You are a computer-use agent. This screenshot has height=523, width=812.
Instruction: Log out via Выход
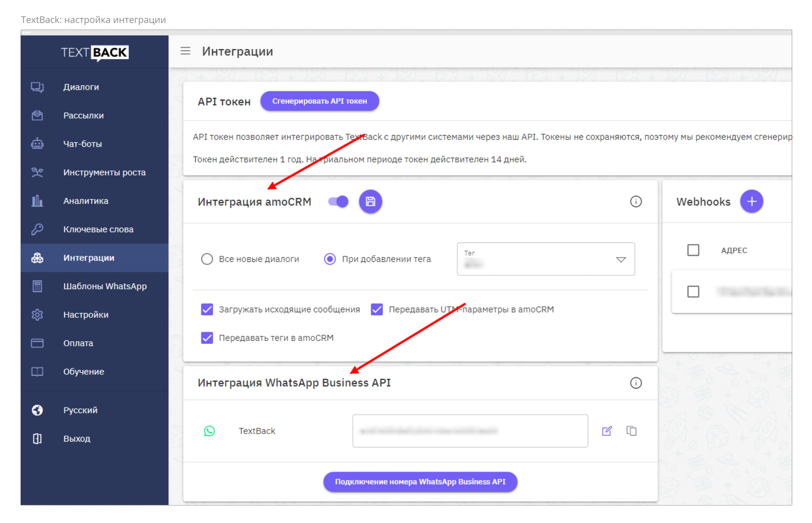95,438
